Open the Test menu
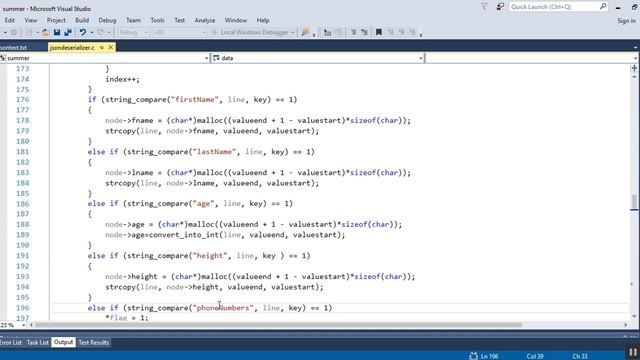Image resolution: width=640 pixels, height=360 pixels. point(180,20)
